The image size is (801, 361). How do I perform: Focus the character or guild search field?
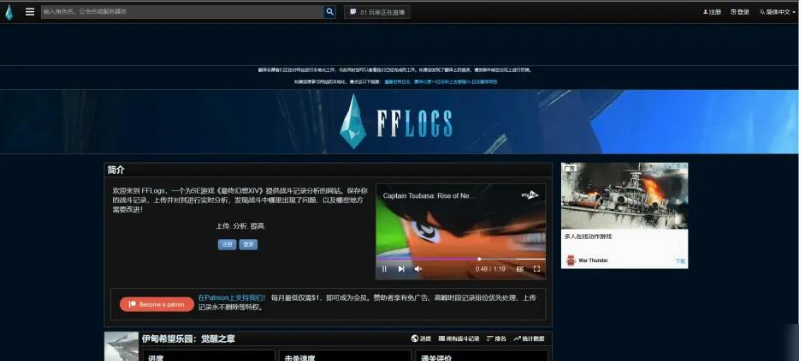click(182, 12)
